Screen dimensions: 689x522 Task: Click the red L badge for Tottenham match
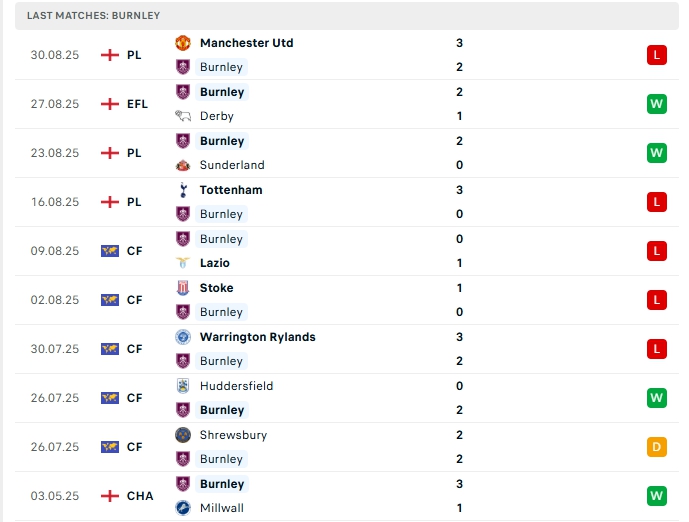pos(656,202)
